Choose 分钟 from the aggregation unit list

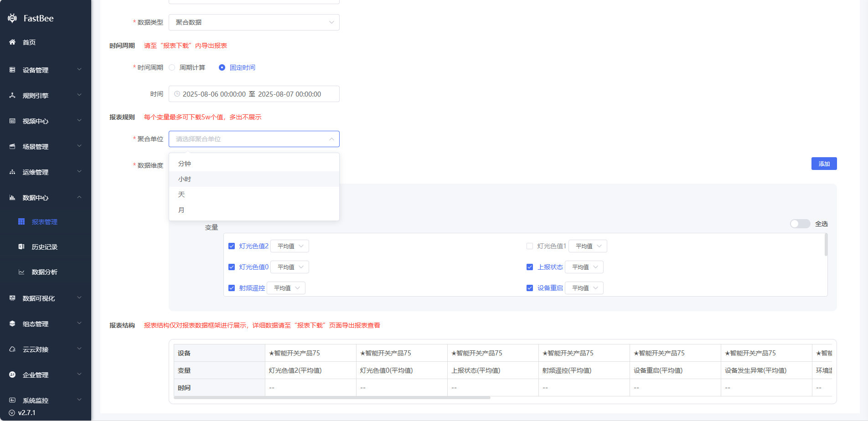(x=185, y=164)
